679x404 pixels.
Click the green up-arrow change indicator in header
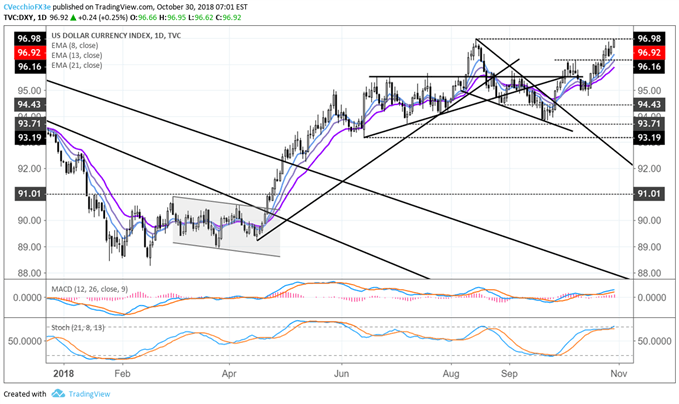click(x=73, y=18)
